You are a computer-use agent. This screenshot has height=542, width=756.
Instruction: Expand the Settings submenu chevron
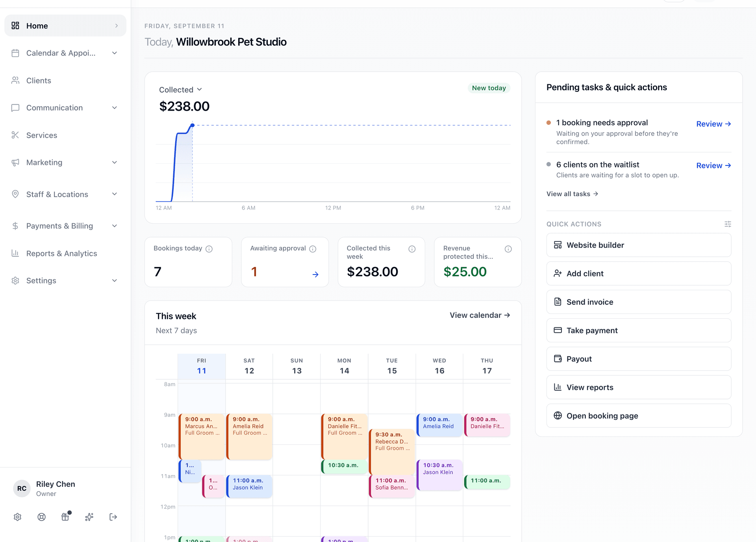[x=115, y=281]
